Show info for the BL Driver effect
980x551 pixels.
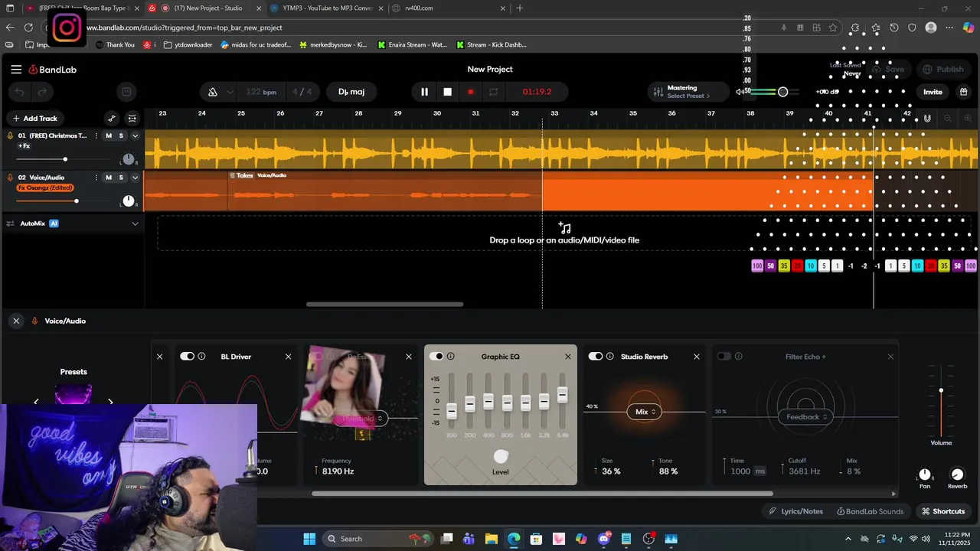pos(202,357)
